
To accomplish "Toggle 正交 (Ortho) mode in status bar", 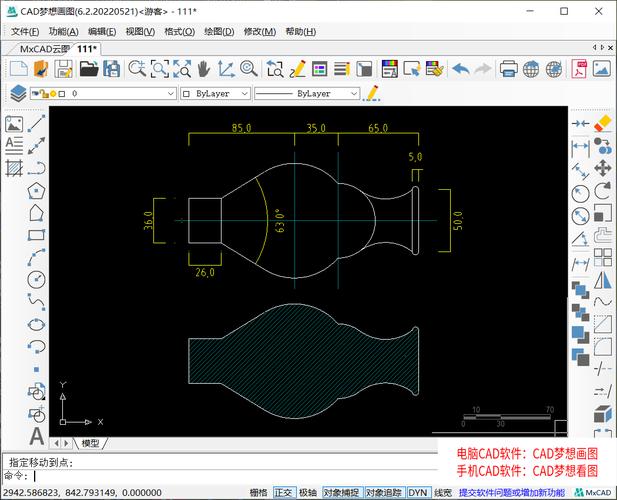I will click(284, 492).
